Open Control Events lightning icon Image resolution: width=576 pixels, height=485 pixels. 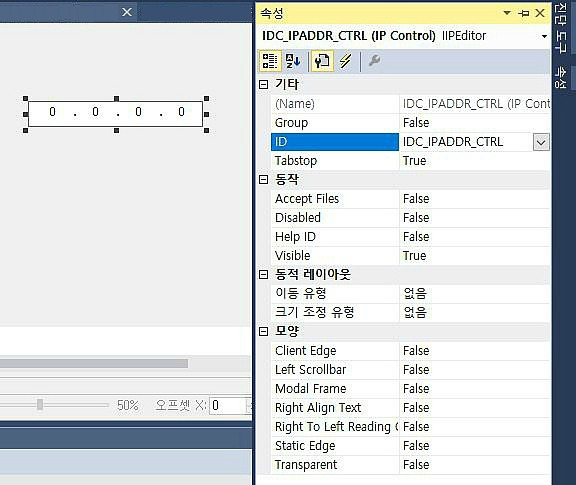[345, 61]
